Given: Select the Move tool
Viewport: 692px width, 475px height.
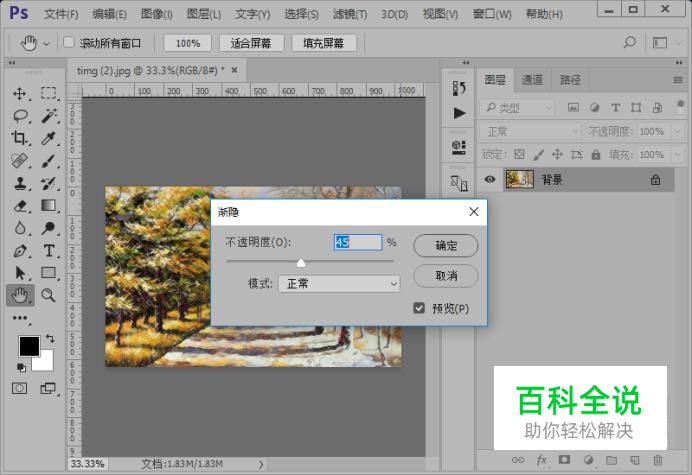Looking at the screenshot, I should tap(19, 94).
